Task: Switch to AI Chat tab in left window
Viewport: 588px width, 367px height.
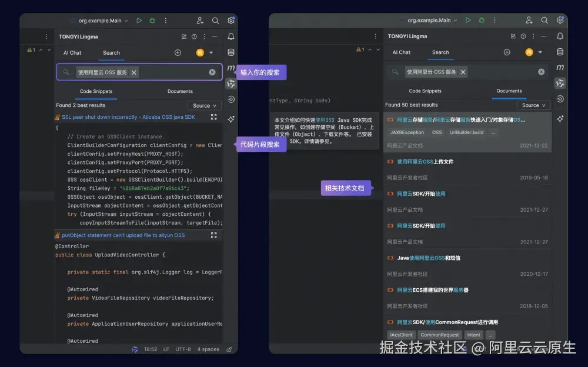Action: click(x=72, y=53)
